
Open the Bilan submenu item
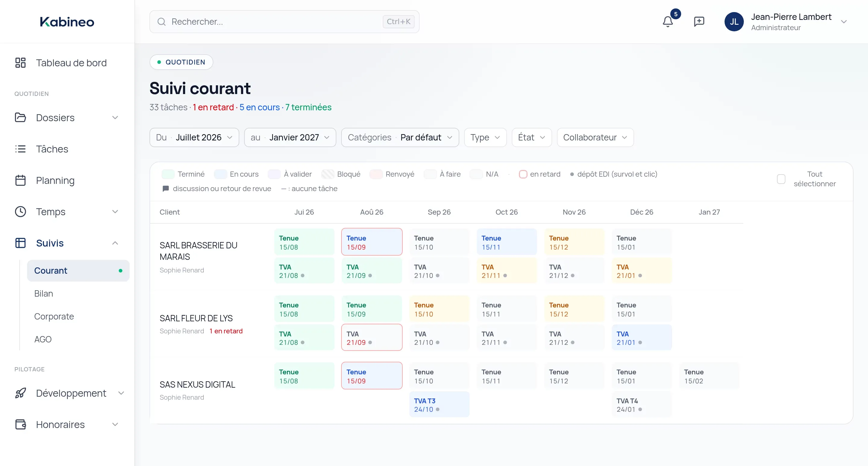coord(43,294)
